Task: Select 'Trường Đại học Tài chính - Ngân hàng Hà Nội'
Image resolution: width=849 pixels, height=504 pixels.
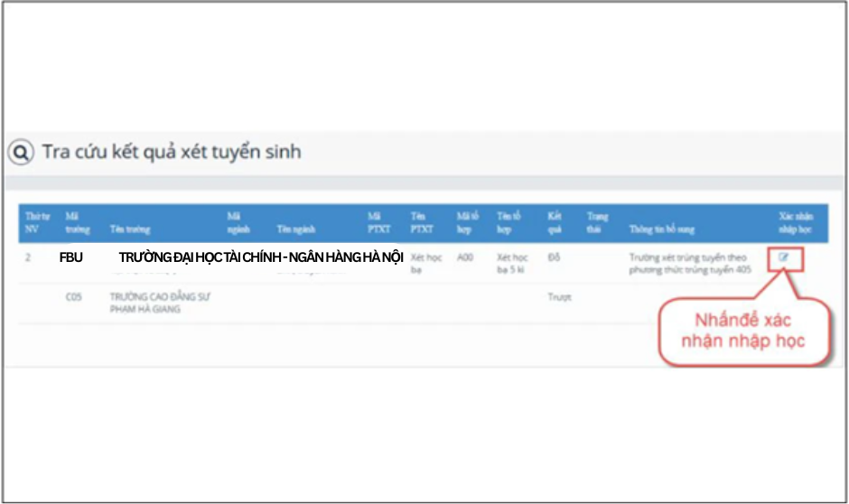Action: coord(260,257)
